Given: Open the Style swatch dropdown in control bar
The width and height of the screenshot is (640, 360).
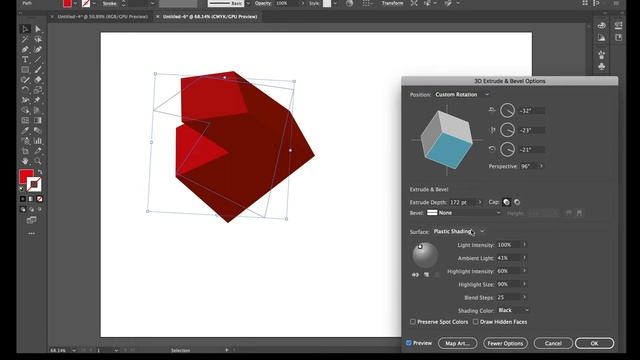Looking at the screenshot, I should click(335, 3).
